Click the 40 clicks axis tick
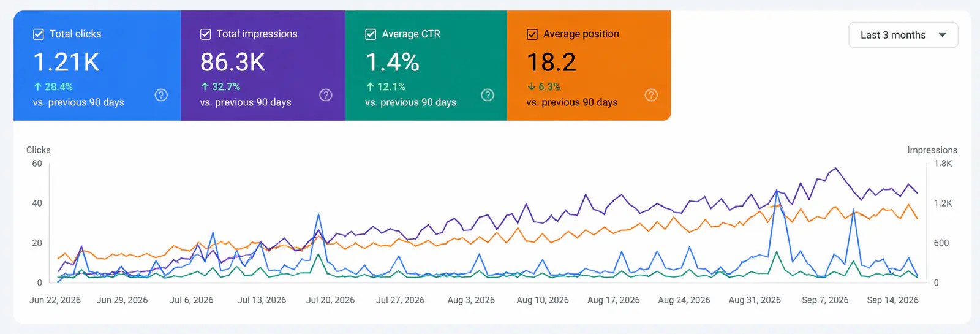980x334 pixels. 37,203
